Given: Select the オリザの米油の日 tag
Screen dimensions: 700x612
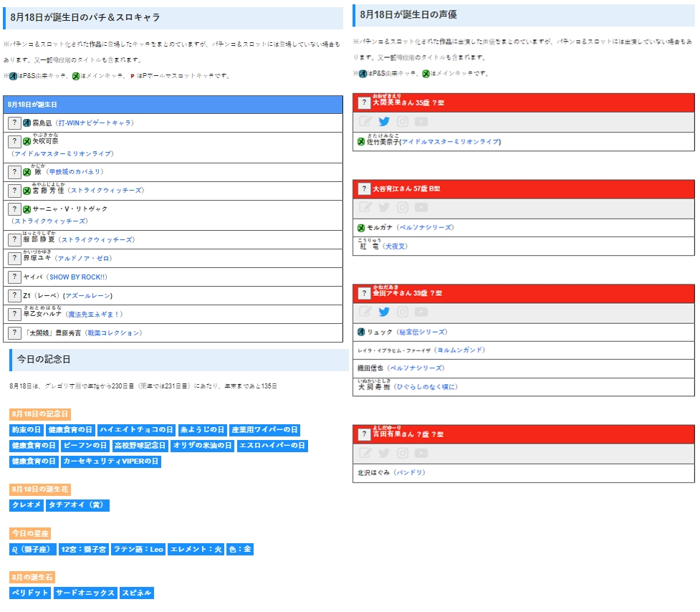Looking at the screenshot, I should click(202, 446).
